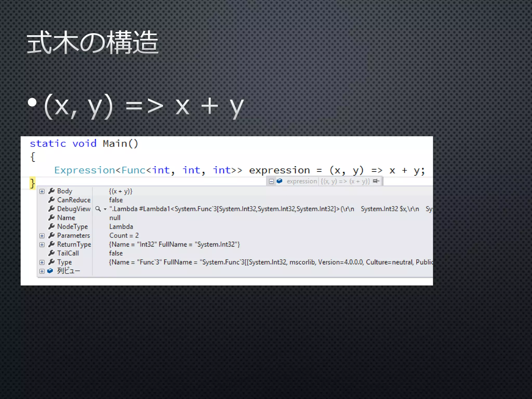The image size is (532, 399).
Task: Select the Name property row
Action: tap(66, 218)
